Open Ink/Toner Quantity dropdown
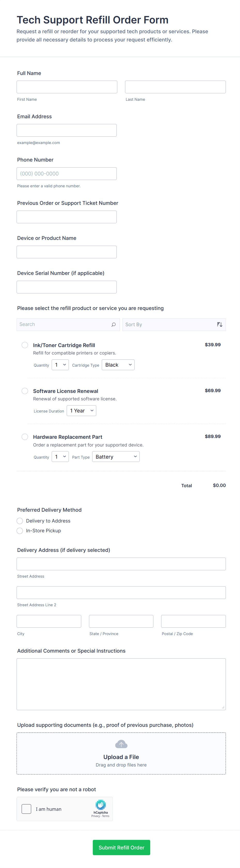 coord(60,365)
